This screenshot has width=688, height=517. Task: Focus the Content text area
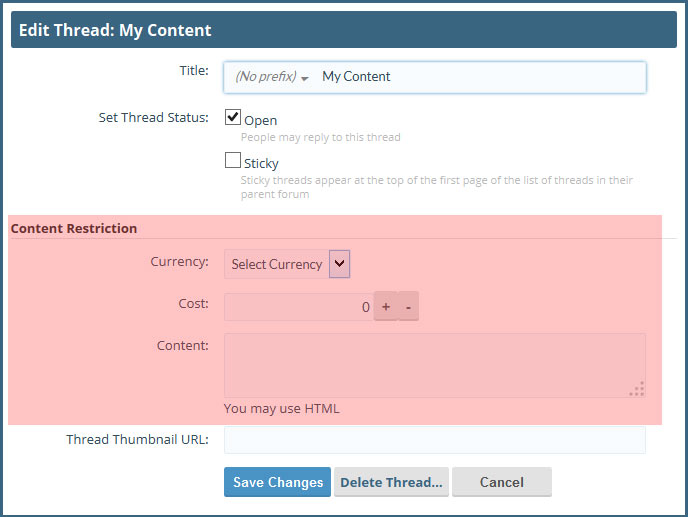pos(434,365)
